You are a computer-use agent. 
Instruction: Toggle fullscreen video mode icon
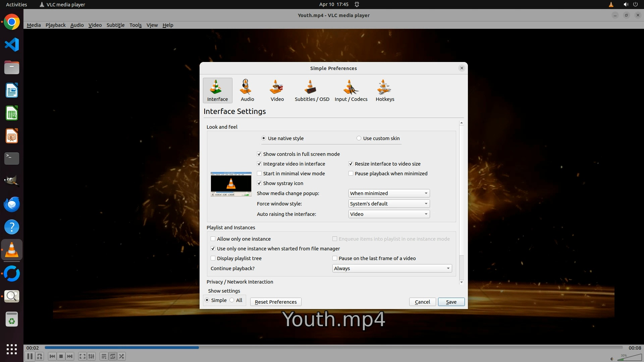coord(82,356)
